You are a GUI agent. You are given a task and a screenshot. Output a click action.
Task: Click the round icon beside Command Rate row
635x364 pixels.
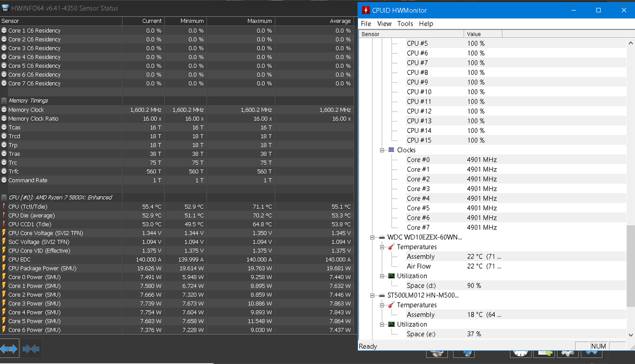[x=4, y=181]
